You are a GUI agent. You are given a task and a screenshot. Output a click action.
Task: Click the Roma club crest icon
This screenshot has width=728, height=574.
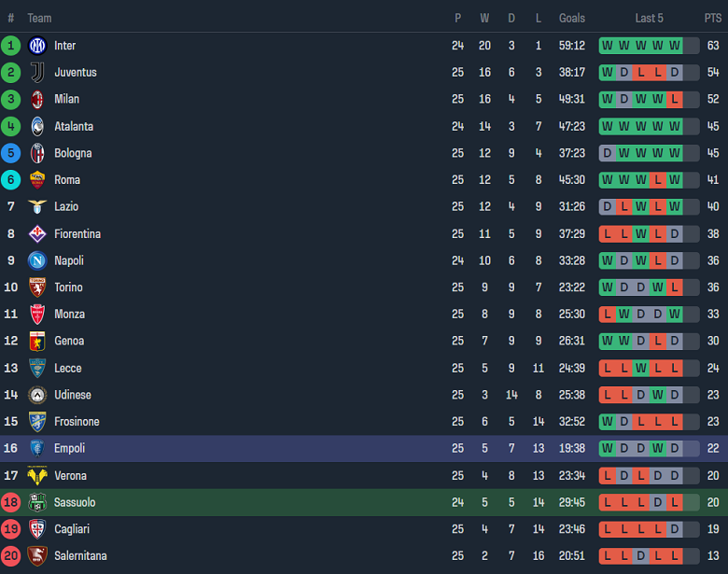pyautogui.click(x=37, y=180)
